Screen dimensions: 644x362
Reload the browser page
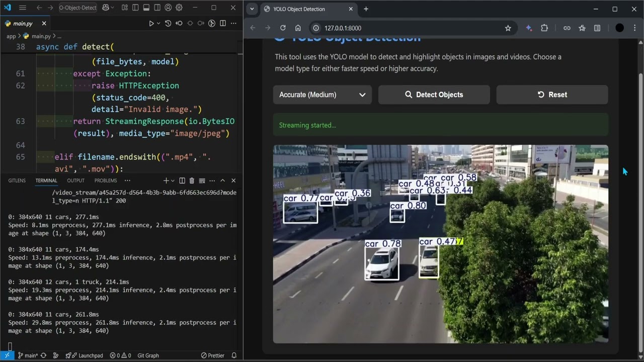pyautogui.click(x=283, y=28)
